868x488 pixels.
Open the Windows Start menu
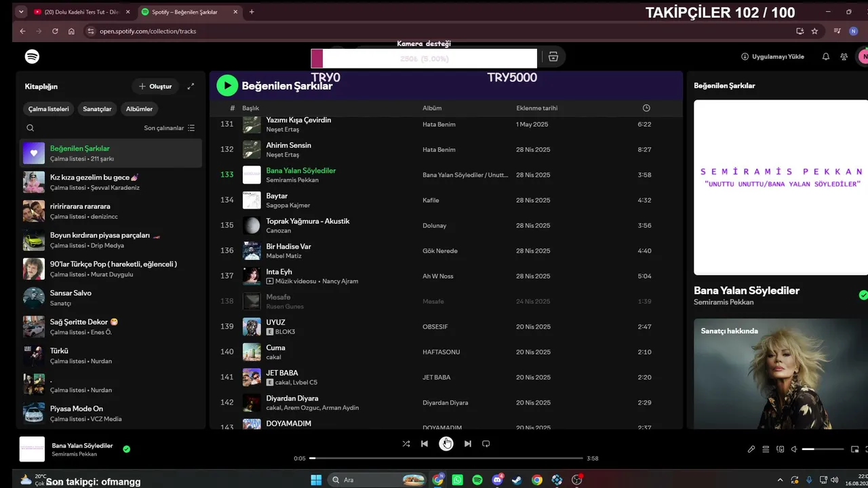tap(316, 480)
